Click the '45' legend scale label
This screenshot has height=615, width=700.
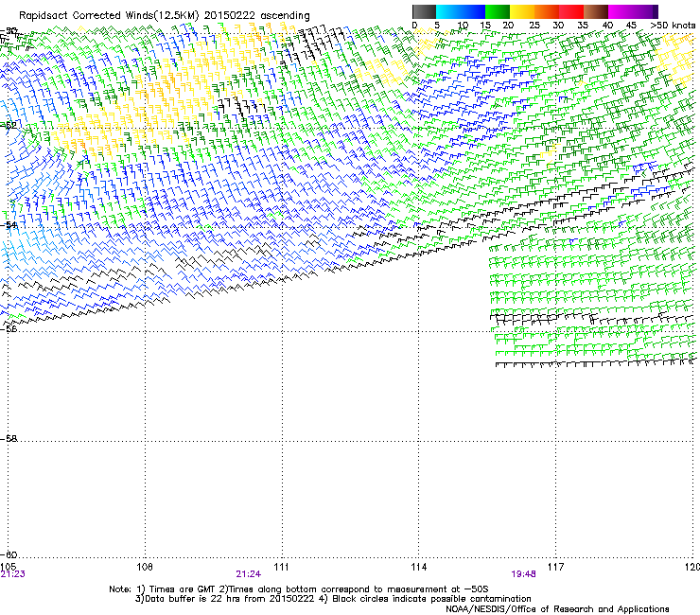631,26
